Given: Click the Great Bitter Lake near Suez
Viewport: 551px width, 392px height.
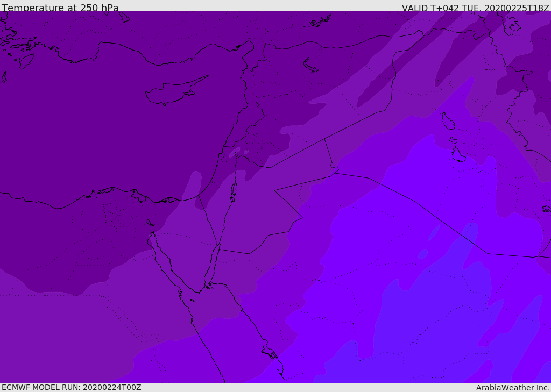Looking at the screenshot, I should (x=150, y=223).
